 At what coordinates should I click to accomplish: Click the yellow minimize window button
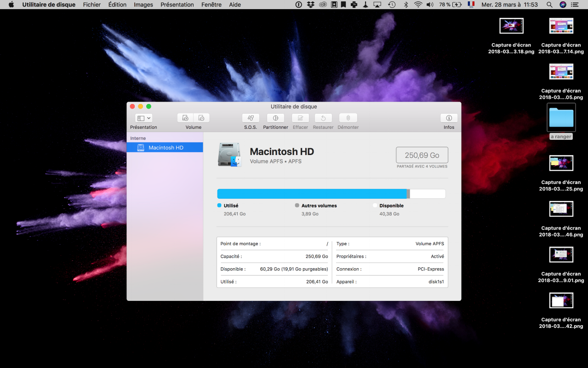tap(140, 106)
